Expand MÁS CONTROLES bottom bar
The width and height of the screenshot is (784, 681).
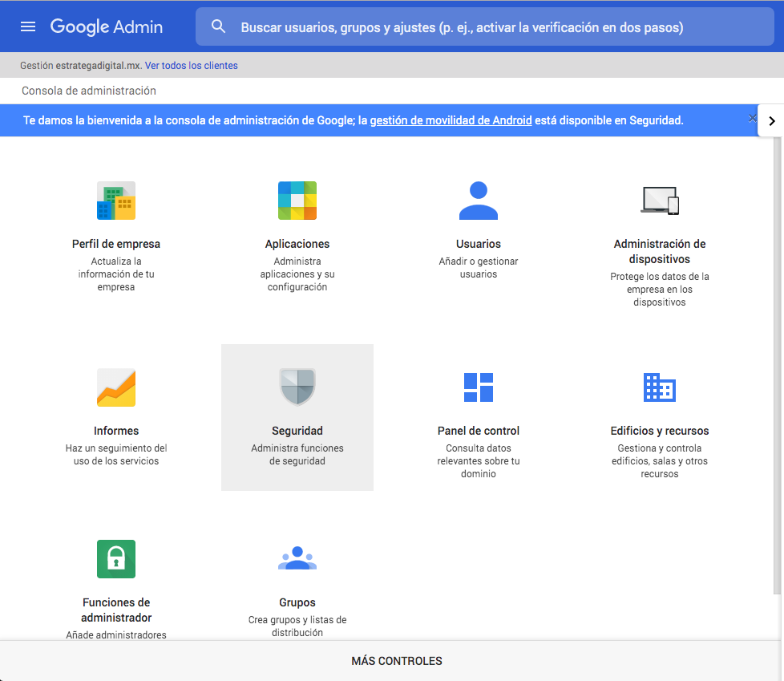pos(396,661)
